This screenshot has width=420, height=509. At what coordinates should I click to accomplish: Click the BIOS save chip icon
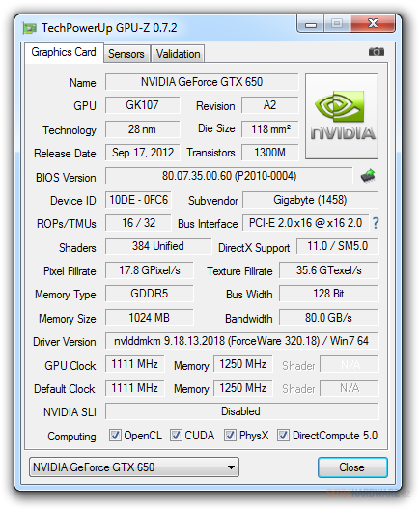point(368,176)
